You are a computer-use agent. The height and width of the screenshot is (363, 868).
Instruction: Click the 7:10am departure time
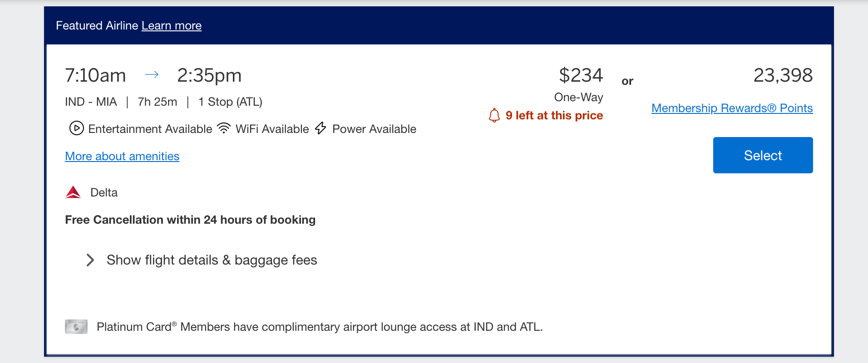tap(95, 75)
